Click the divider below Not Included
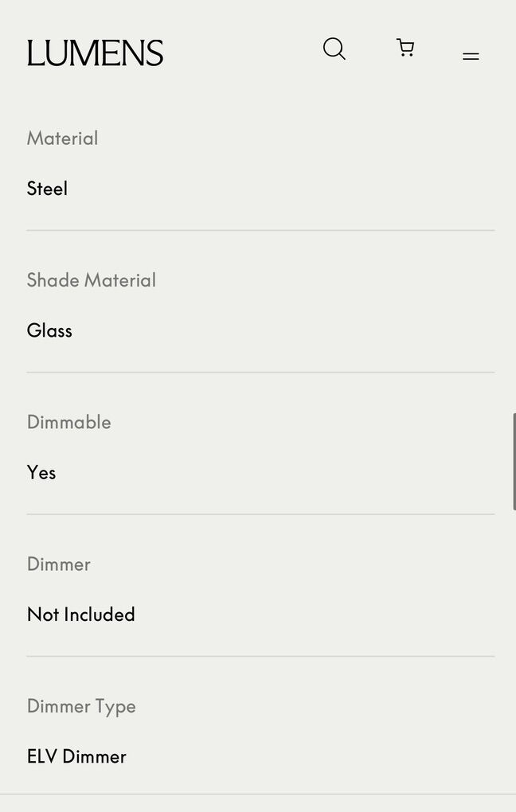 (x=260, y=657)
